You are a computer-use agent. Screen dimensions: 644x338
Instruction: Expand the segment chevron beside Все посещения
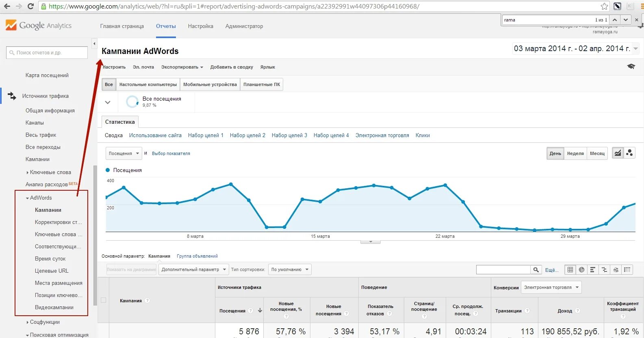coord(108,102)
